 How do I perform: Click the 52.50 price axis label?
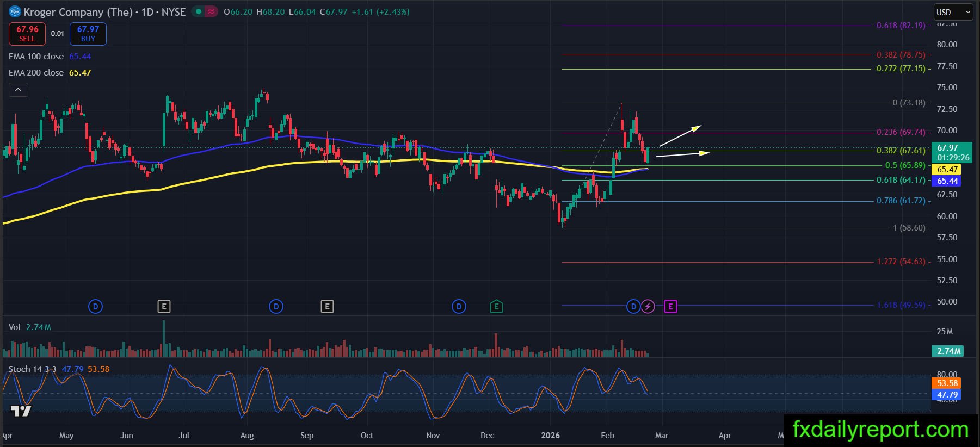point(947,281)
